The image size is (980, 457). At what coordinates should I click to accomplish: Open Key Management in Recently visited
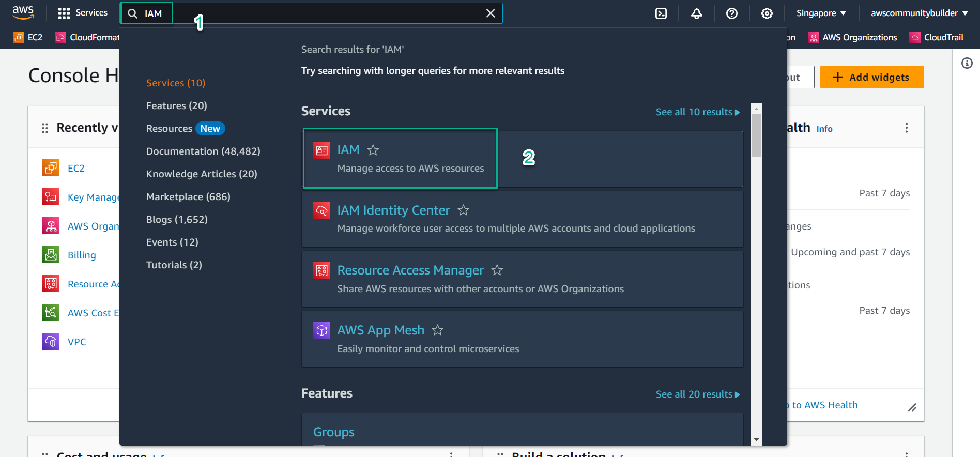94,197
